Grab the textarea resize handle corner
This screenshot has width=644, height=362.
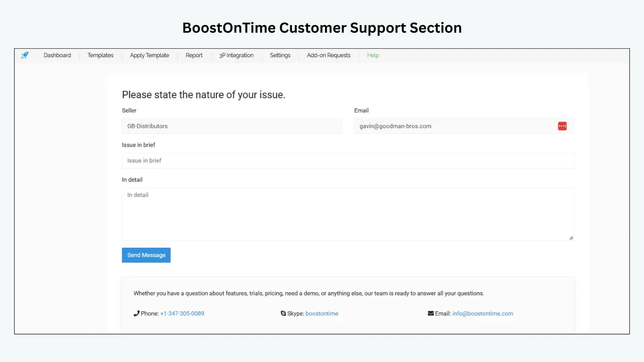(571, 238)
